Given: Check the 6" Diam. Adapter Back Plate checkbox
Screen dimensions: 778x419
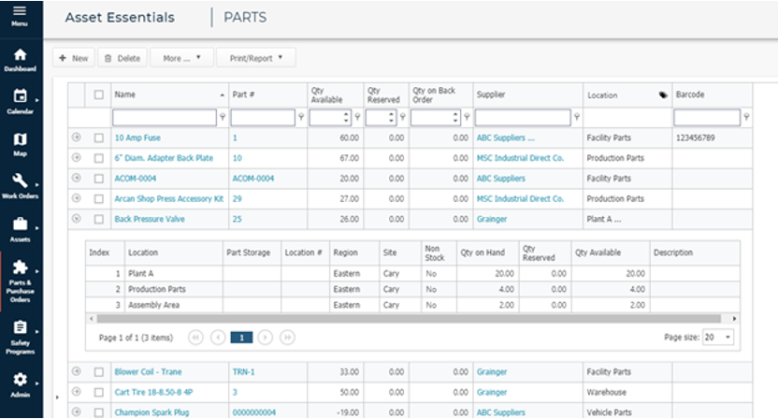Looking at the screenshot, I should [99, 158].
